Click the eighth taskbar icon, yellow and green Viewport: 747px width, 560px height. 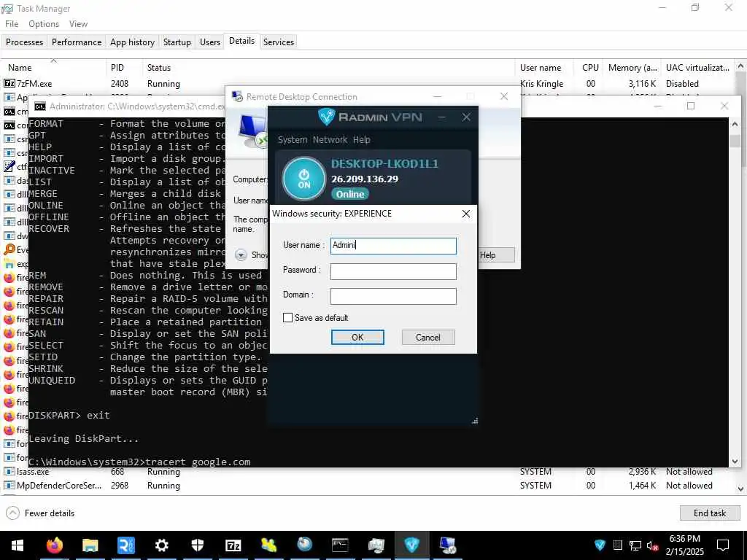pos(268,545)
